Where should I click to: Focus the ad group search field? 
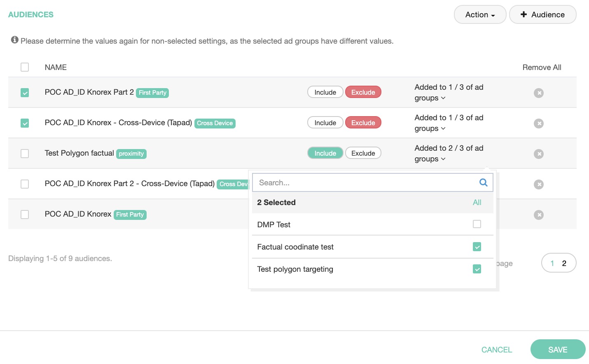(365, 182)
